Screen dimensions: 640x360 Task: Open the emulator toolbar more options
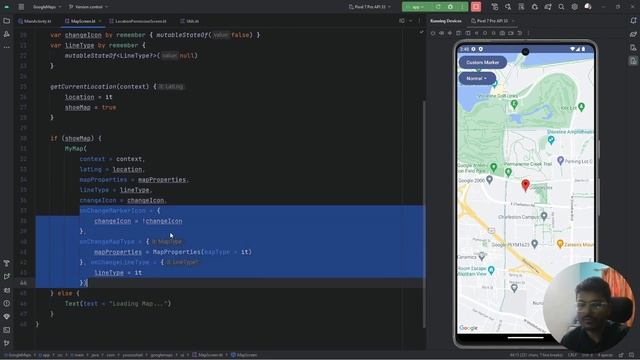[528, 33]
